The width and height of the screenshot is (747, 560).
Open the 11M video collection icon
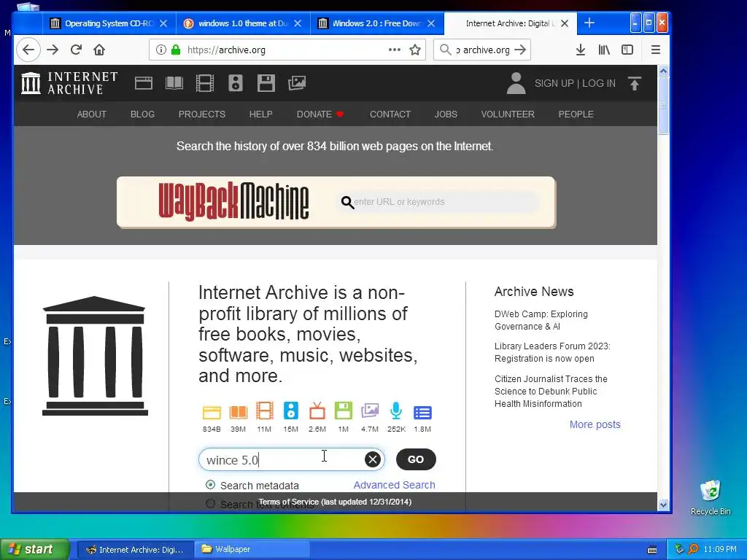(264, 411)
